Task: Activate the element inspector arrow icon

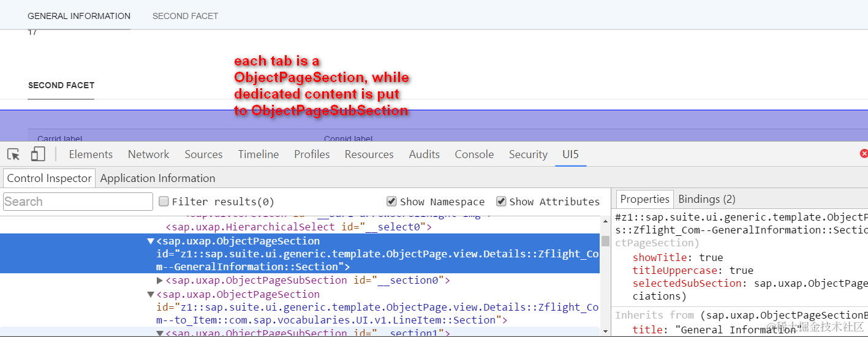Action: tap(13, 154)
